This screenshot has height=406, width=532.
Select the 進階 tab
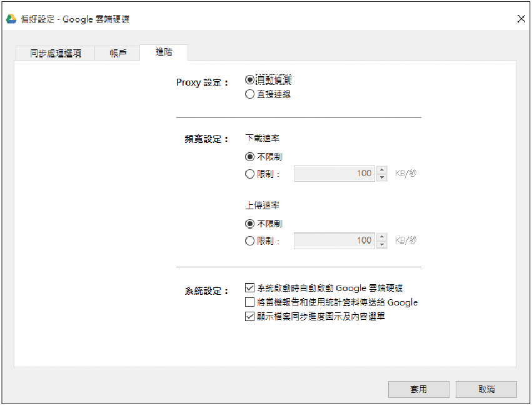pos(164,52)
